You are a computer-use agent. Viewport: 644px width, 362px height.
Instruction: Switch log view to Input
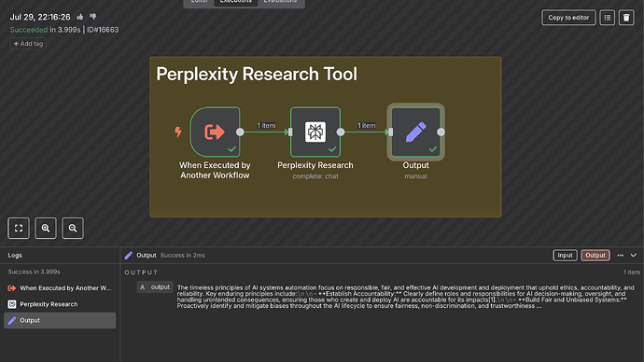[565, 256]
